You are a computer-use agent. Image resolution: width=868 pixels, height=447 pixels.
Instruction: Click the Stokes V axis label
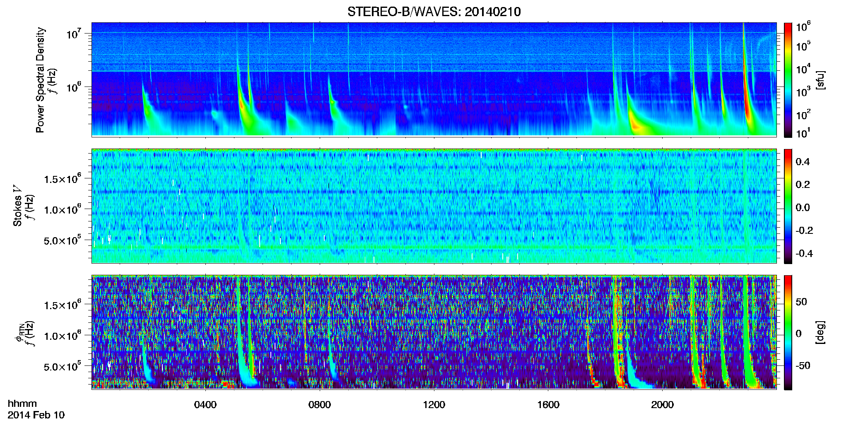click(17, 206)
